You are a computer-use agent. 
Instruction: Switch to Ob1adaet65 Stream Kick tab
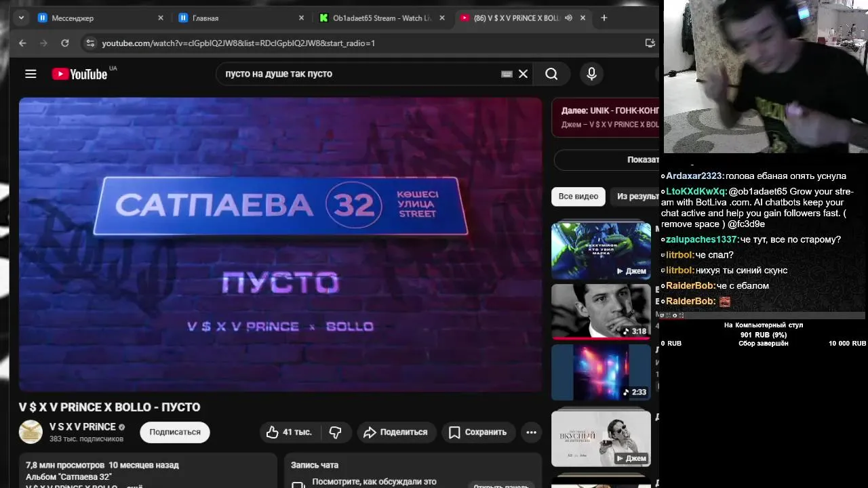[382, 18]
